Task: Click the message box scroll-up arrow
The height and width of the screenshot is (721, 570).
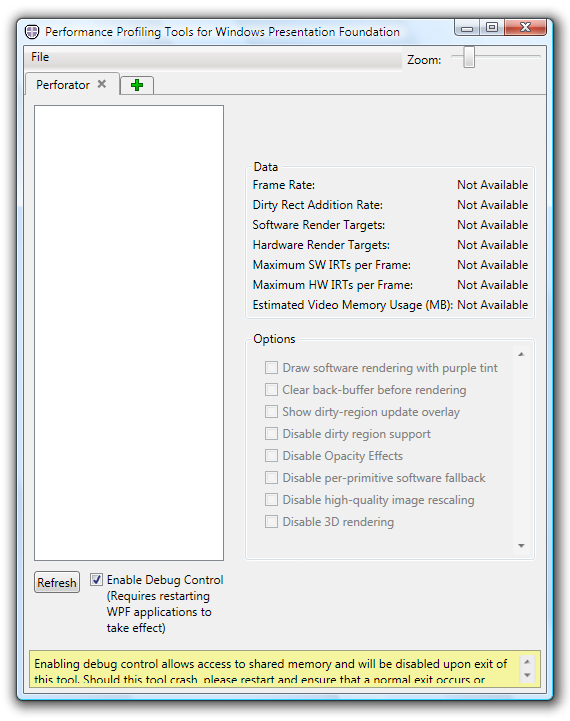Action: coord(527,662)
